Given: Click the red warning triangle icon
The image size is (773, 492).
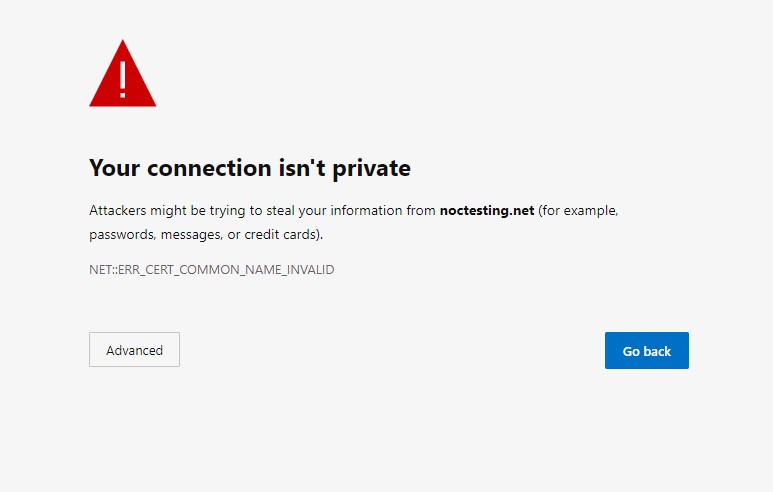Looking at the screenshot, I should (x=123, y=74).
